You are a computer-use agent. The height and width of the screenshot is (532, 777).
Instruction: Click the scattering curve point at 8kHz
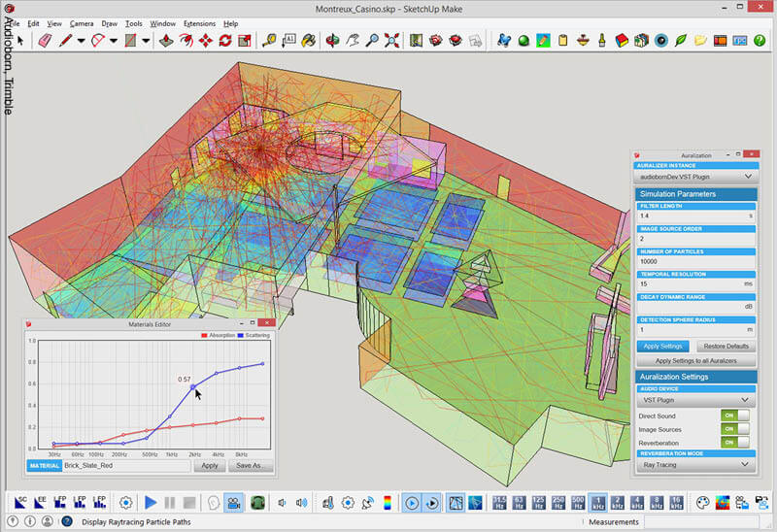pos(239,368)
